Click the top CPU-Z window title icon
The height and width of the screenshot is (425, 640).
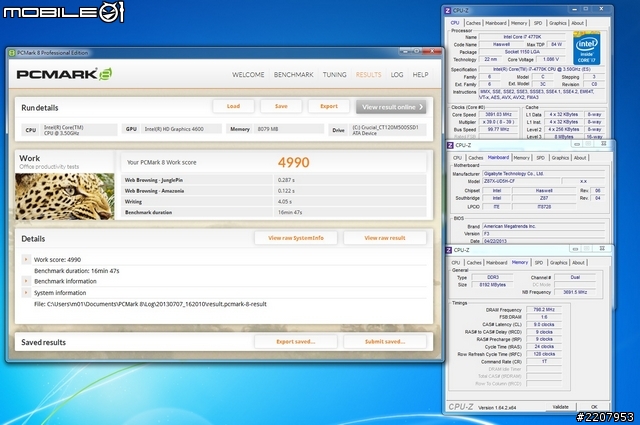click(448, 11)
